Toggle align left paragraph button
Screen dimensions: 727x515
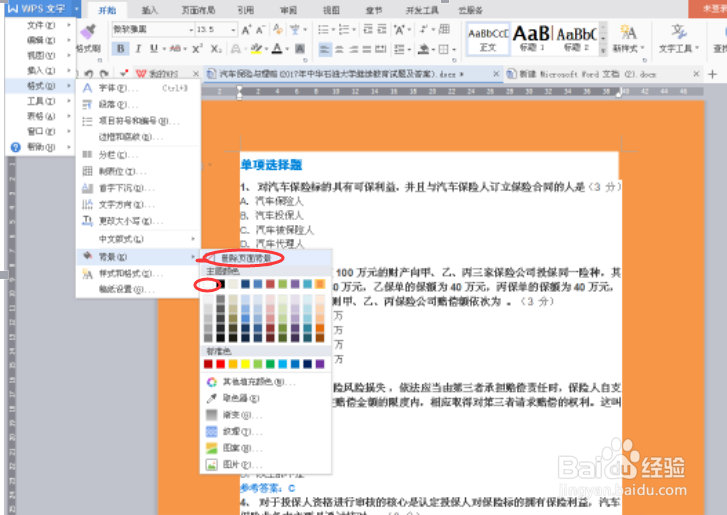click(x=325, y=49)
